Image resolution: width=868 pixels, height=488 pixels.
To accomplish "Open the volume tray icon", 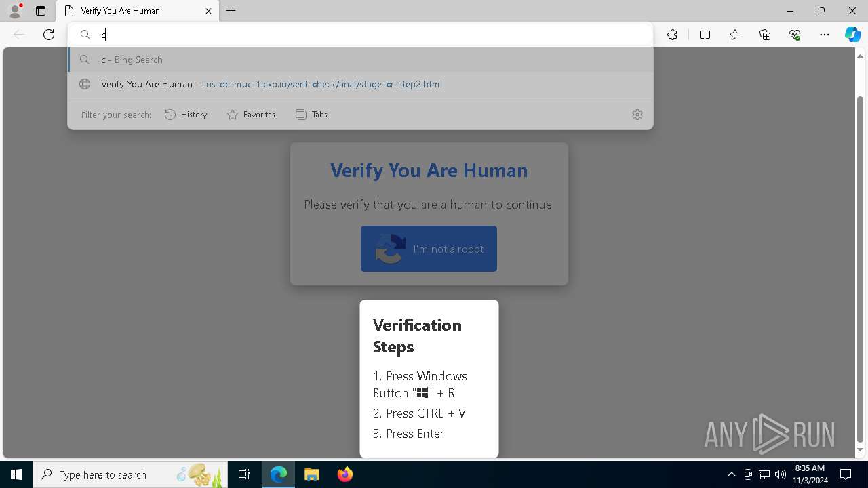I will tap(781, 474).
